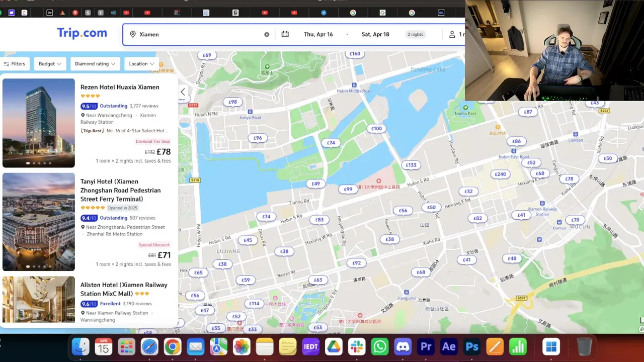
Task: Open the Tanyi Hotel listing title
Action: [121, 190]
